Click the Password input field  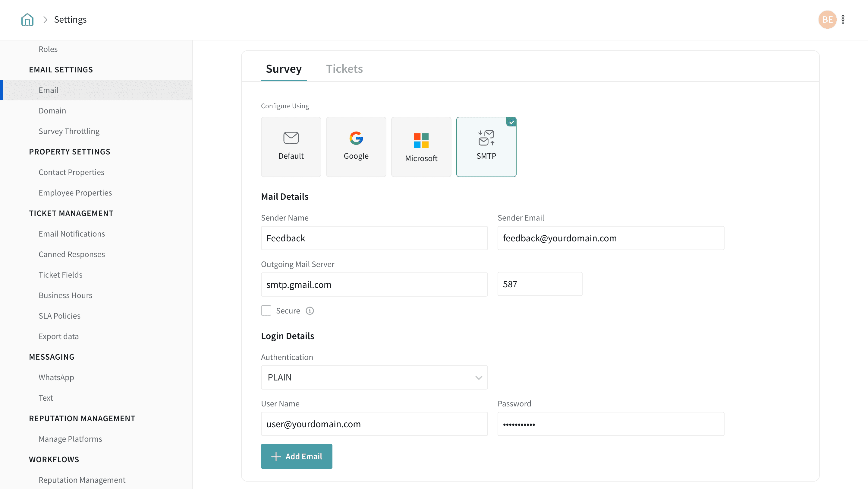[x=611, y=424]
